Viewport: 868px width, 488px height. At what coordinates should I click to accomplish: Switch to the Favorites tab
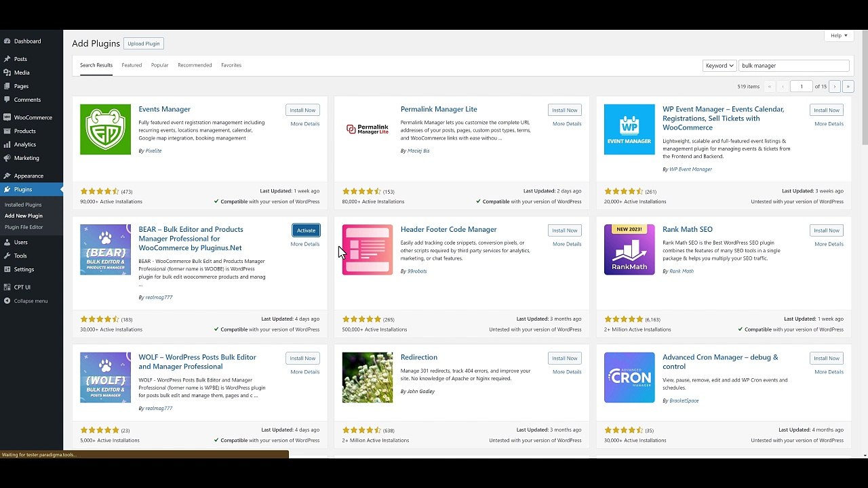point(231,65)
